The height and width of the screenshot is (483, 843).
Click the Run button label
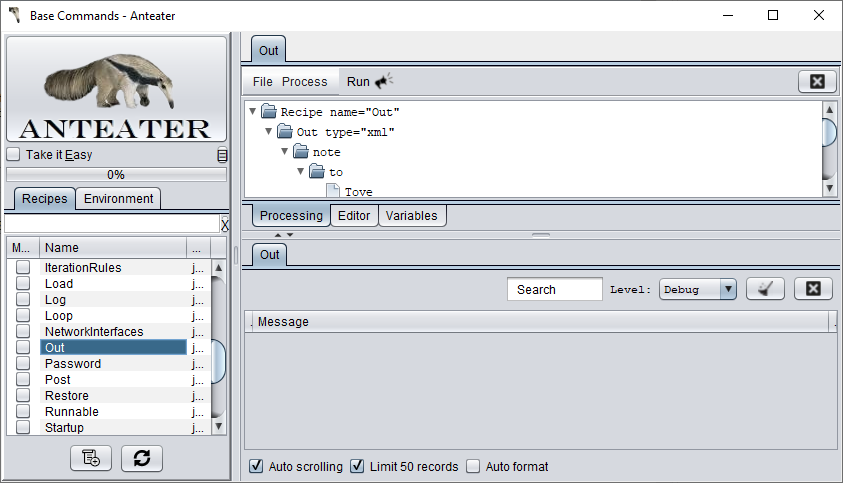[358, 81]
